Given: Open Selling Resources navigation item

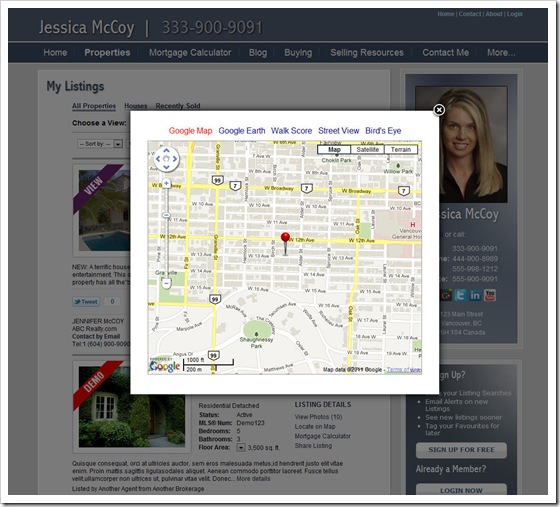Looking at the screenshot, I should [x=367, y=52].
